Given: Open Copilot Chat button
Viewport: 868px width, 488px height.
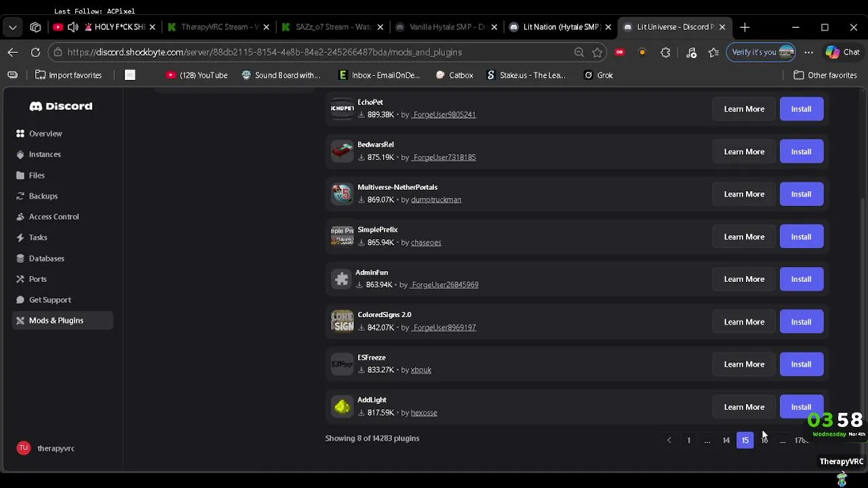Looking at the screenshot, I should pyautogui.click(x=842, y=52).
